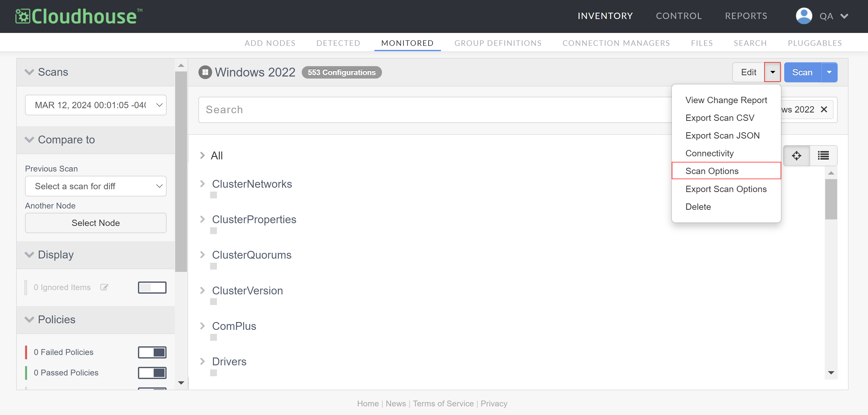This screenshot has height=415, width=868.
Task: Follow the Home footer link
Action: coord(368,404)
